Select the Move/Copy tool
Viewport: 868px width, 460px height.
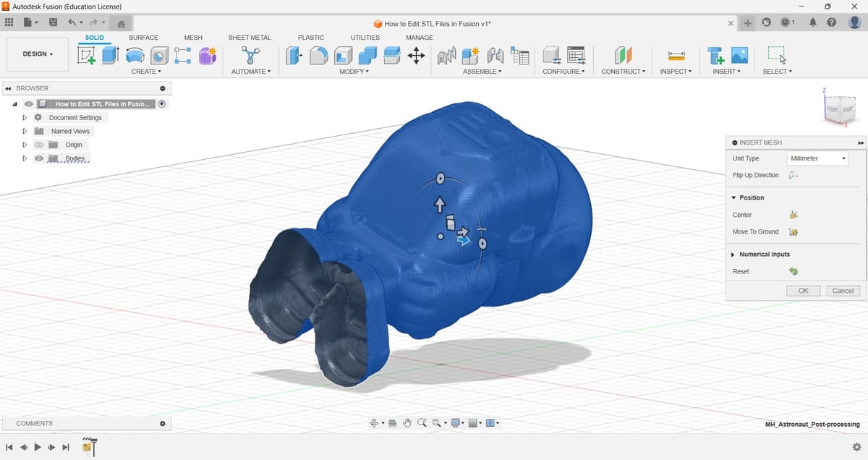click(x=417, y=56)
